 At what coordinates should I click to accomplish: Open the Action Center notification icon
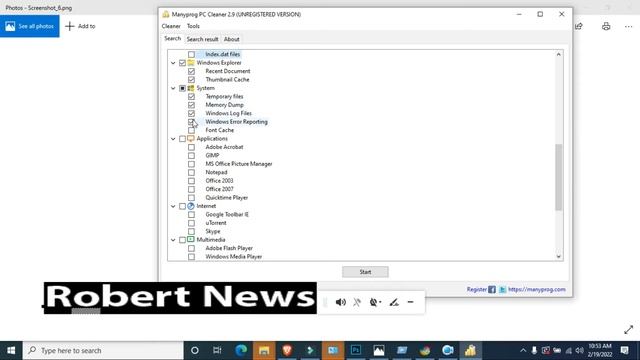coord(624,350)
